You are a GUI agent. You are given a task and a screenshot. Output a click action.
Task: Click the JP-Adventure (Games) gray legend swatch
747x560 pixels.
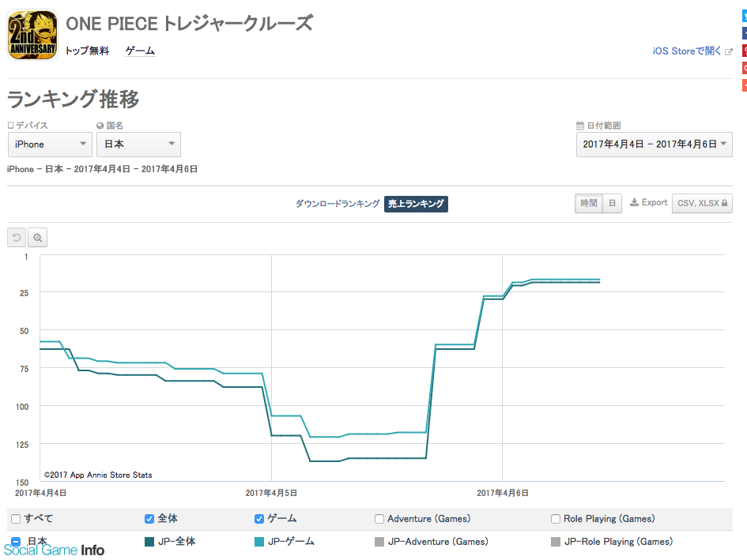point(379,542)
